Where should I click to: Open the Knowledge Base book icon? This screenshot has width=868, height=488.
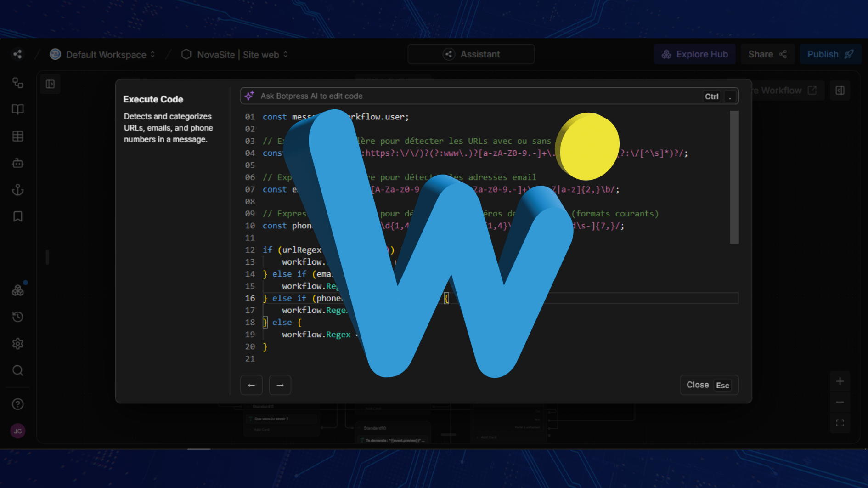click(17, 109)
